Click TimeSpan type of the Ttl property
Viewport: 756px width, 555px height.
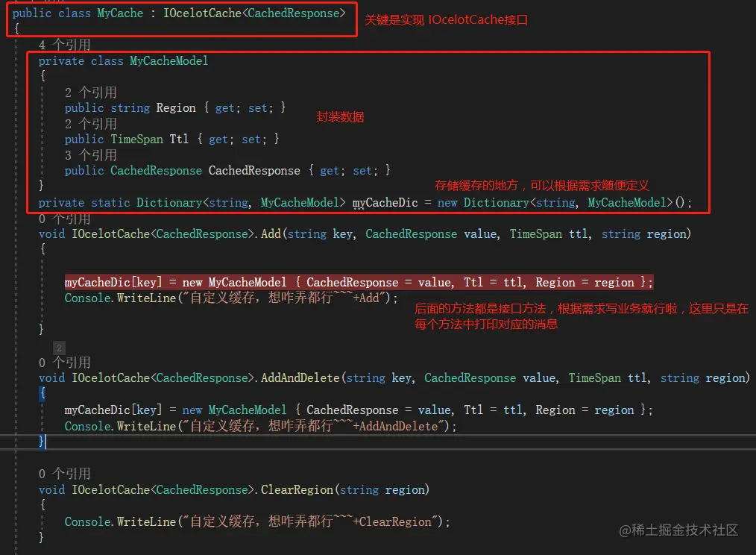pos(137,139)
